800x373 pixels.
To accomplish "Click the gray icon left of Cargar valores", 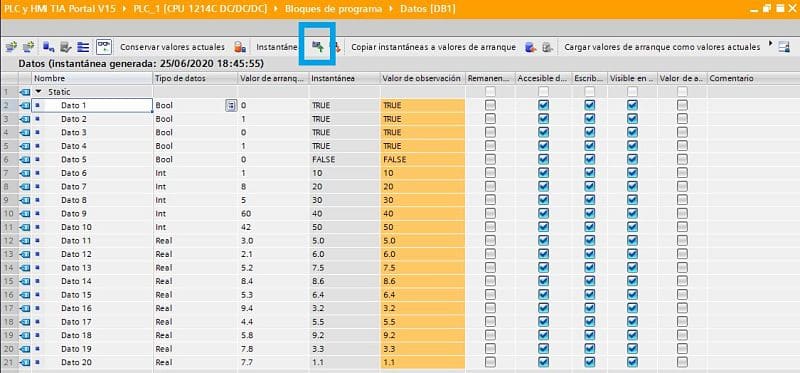I will (x=547, y=47).
